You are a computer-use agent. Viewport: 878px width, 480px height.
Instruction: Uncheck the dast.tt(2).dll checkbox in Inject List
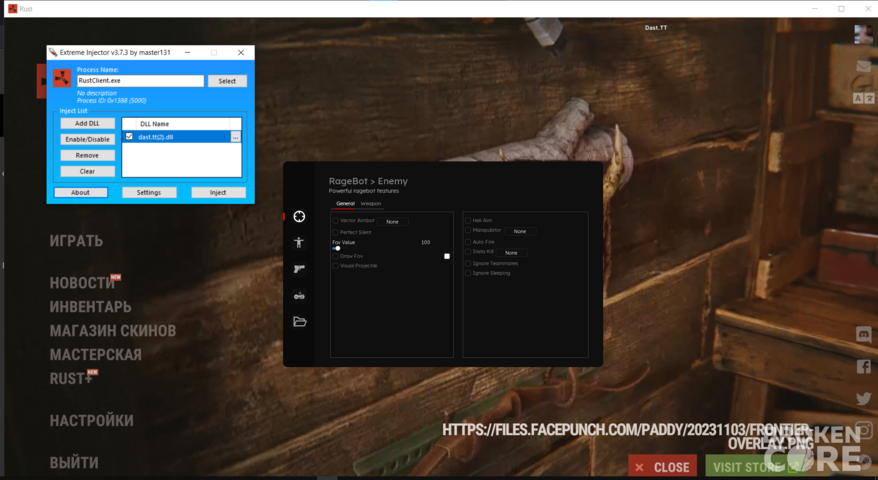tap(129, 136)
